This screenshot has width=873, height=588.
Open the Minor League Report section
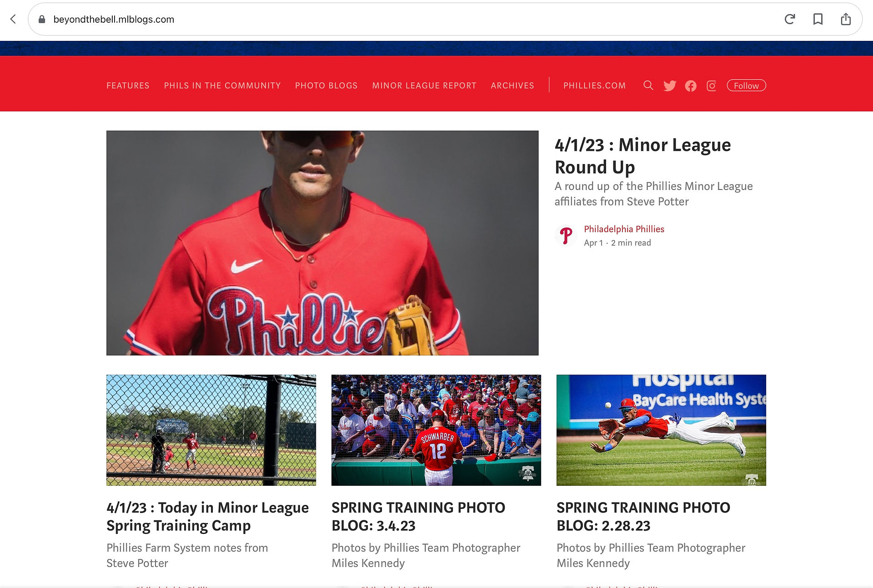[x=424, y=85]
